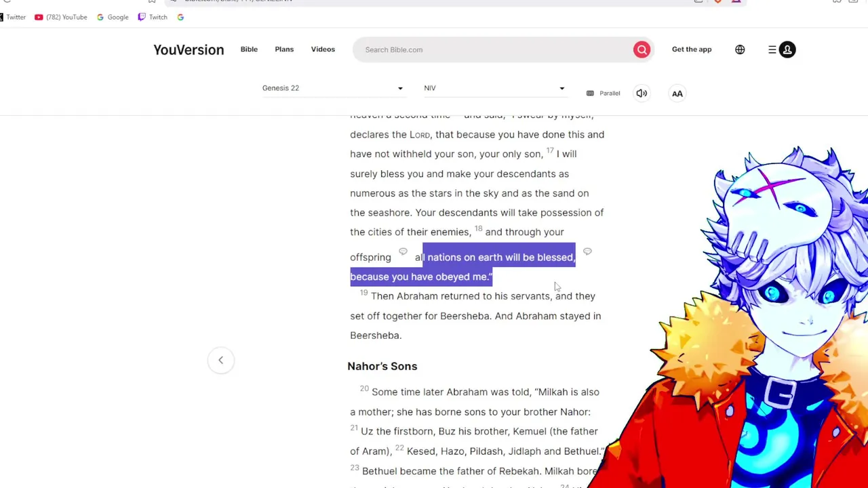868x488 pixels.
Task: Open the Twitch bookmark
Action: (x=153, y=17)
